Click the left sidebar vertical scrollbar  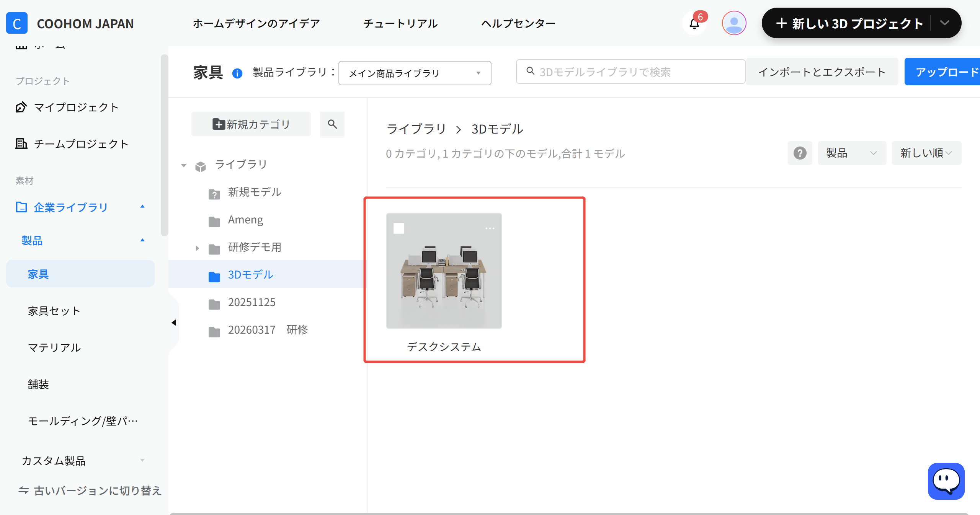165,145
